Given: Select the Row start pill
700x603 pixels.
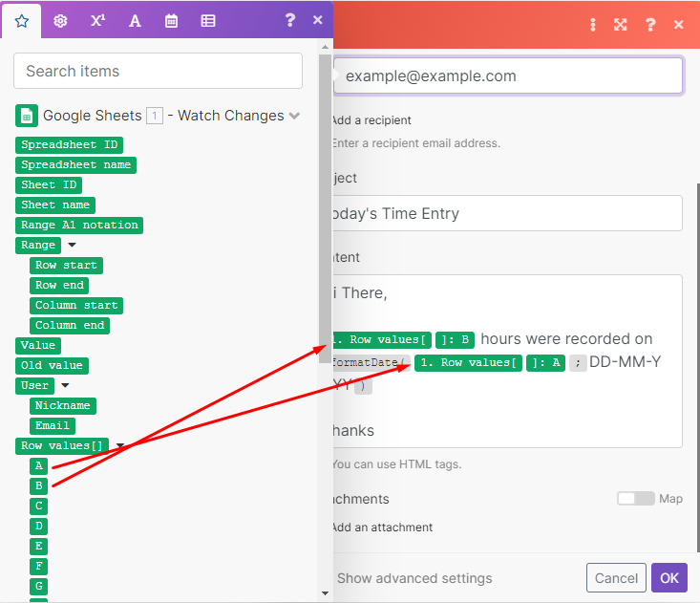Looking at the screenshot, I should coord(66,266).
